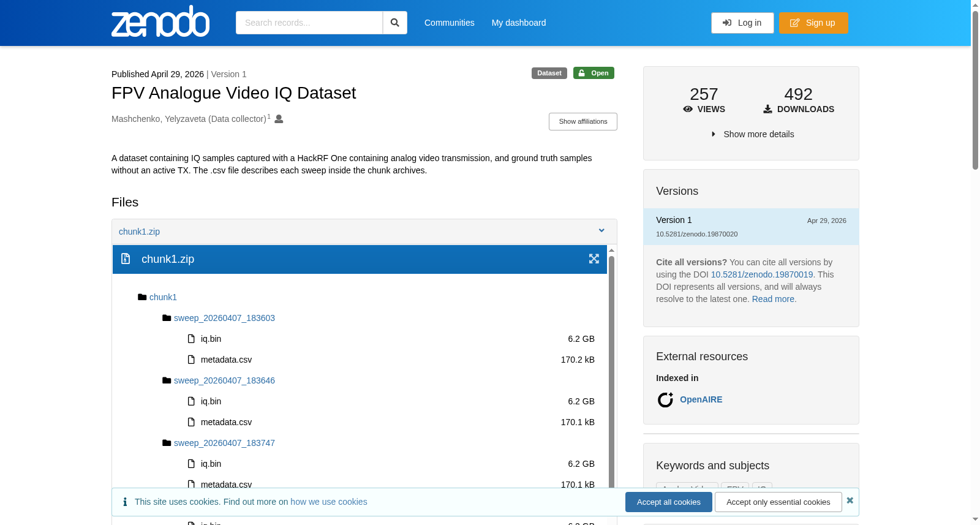This screenshot has width=980, height=525.
Task: Focus the Search records input field
Action: [x=309, y=23]
